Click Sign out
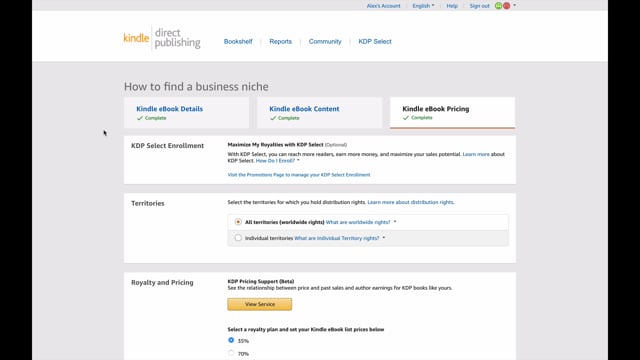Viewport: 640px width, 360px height. click(479, 6)
